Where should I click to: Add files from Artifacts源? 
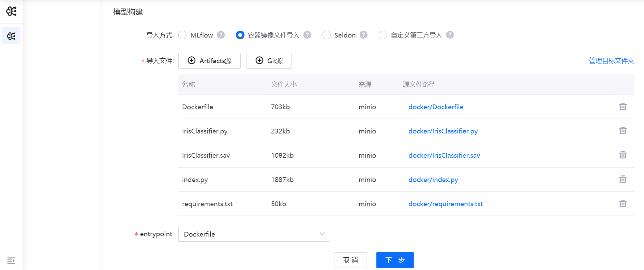[209, 61]
